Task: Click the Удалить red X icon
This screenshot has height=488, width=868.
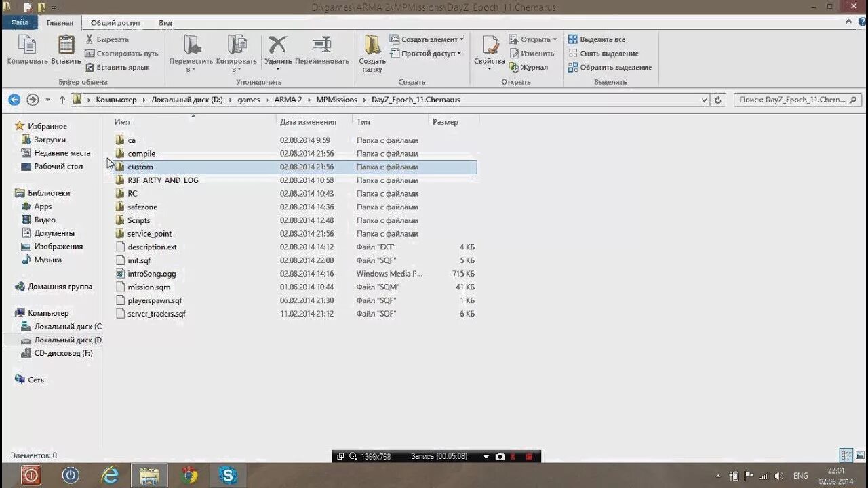Action: pos(278,45)
